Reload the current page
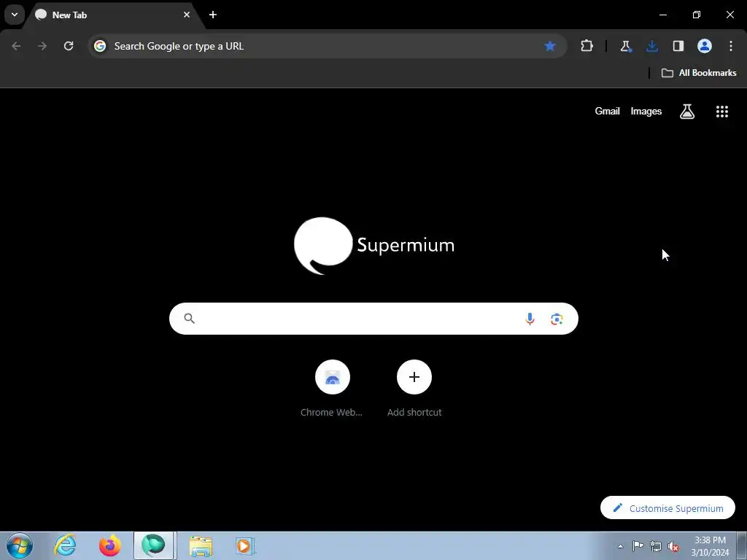This screenshot has width=747, height=560. pos(69,46)
